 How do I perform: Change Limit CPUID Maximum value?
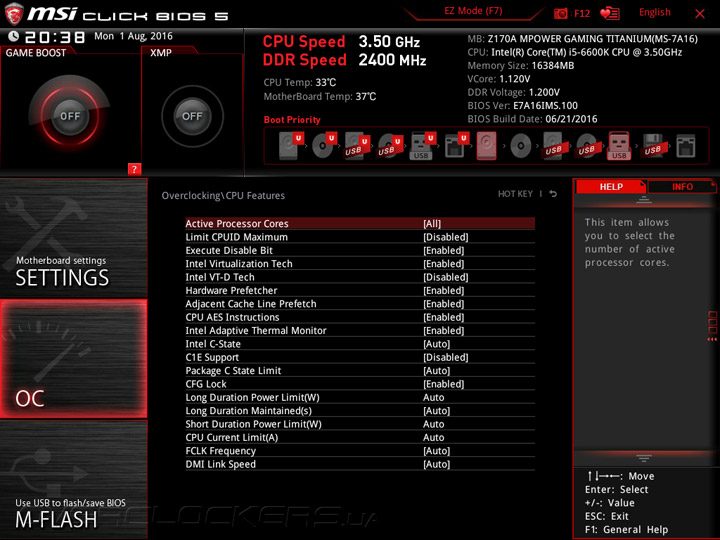[360, 237]
